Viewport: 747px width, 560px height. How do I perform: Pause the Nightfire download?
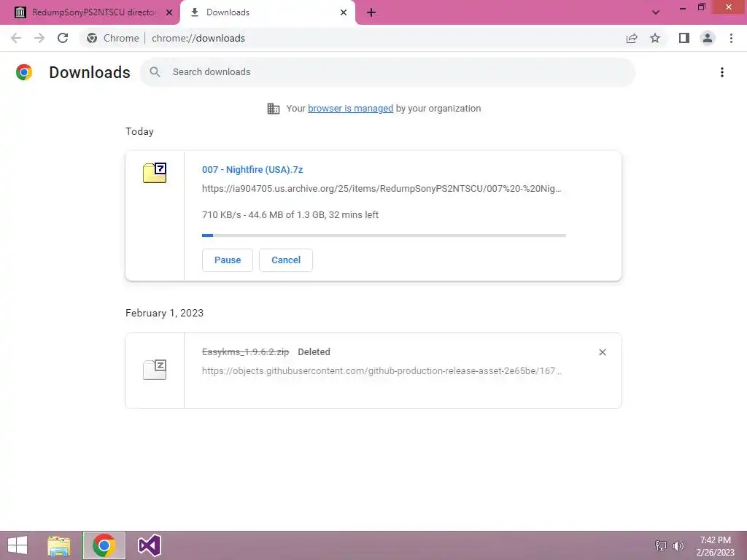coord(228,260)
